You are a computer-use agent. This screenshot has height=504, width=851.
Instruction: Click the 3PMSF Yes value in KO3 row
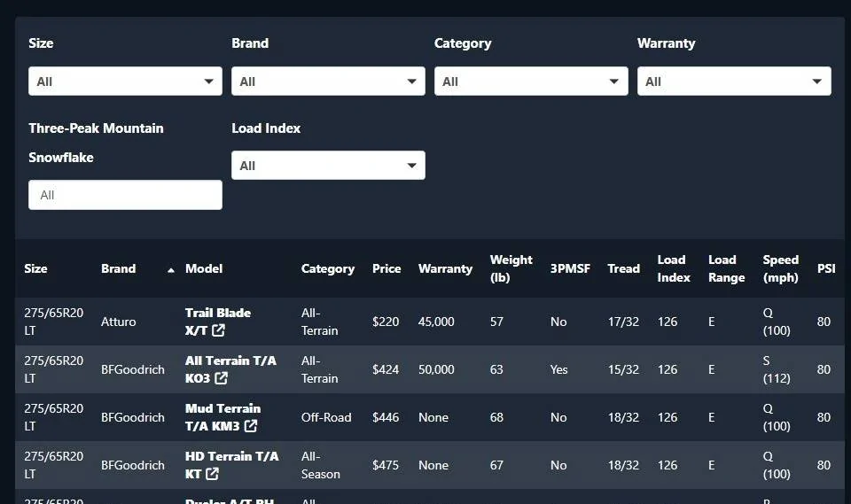click(559, 369)
